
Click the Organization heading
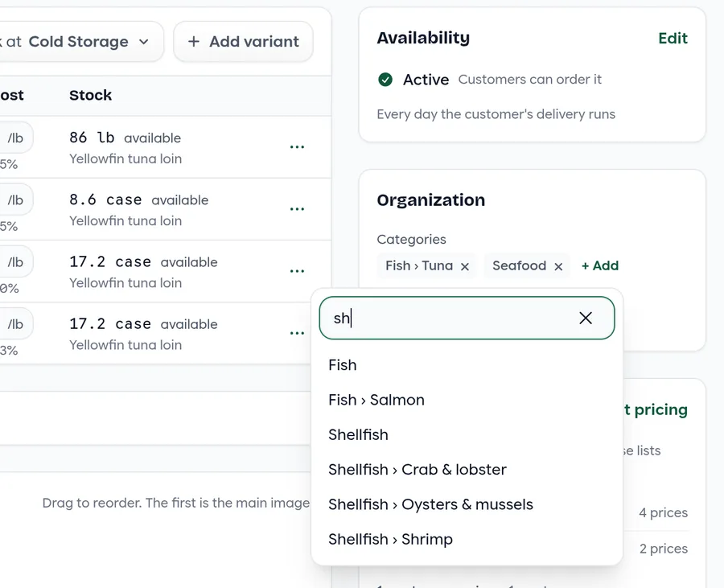click(431, 199)
